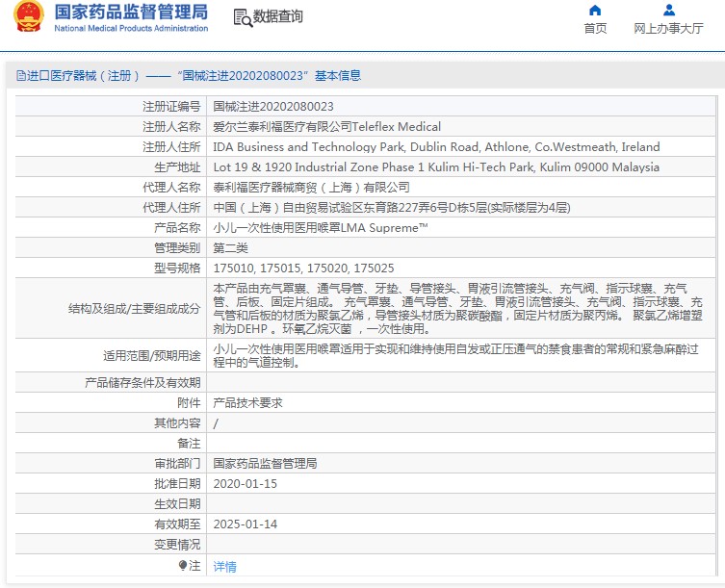Click the 型号规格 label
This screenshot has width=725, height=588.
[177, 268]
